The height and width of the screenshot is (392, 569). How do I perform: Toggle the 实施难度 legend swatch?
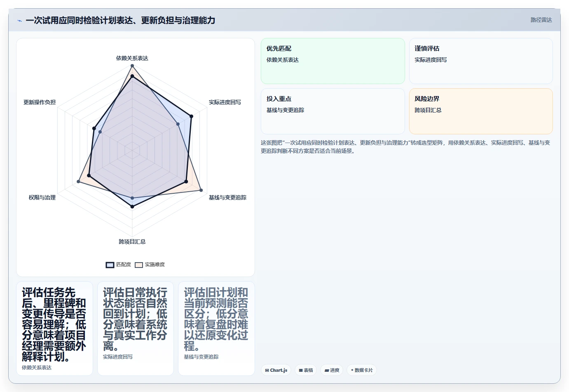139,265
